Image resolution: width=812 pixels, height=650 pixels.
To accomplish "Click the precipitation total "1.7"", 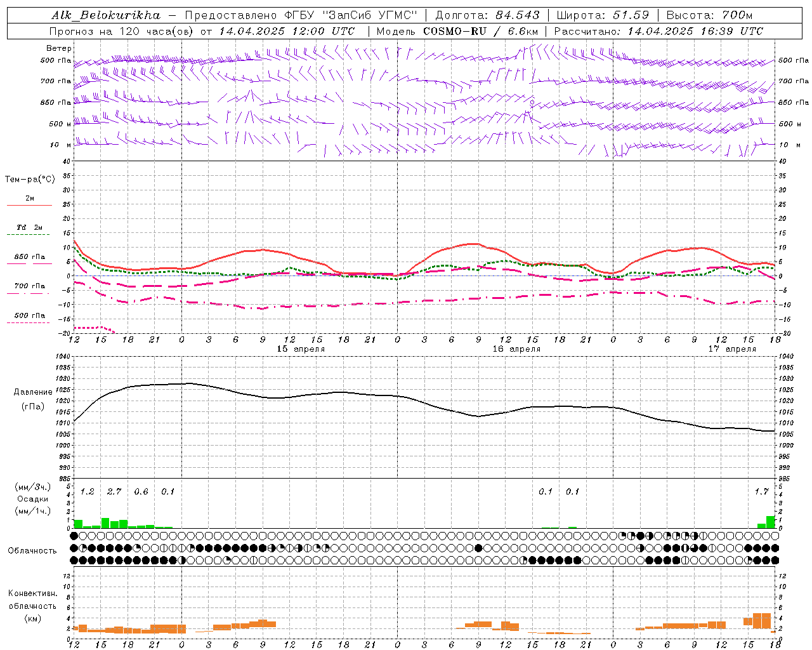I will pyautogui.click(x=761, y=491).
